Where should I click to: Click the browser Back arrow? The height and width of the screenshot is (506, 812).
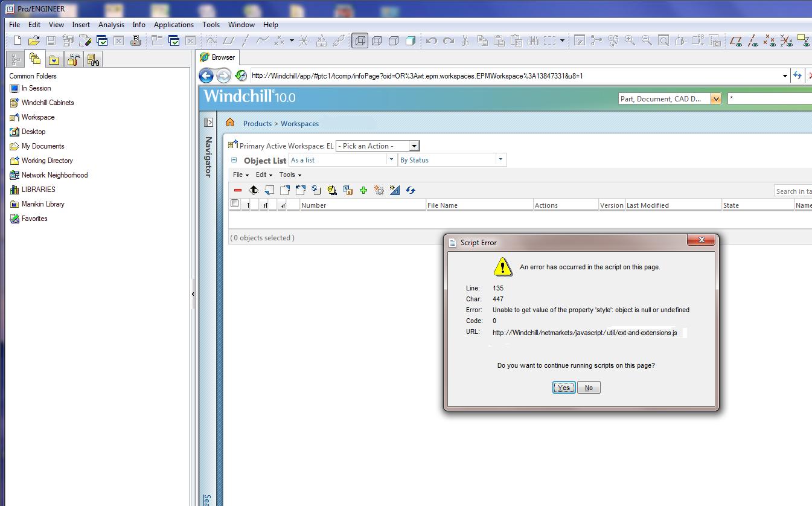click(x=206, y=75)
